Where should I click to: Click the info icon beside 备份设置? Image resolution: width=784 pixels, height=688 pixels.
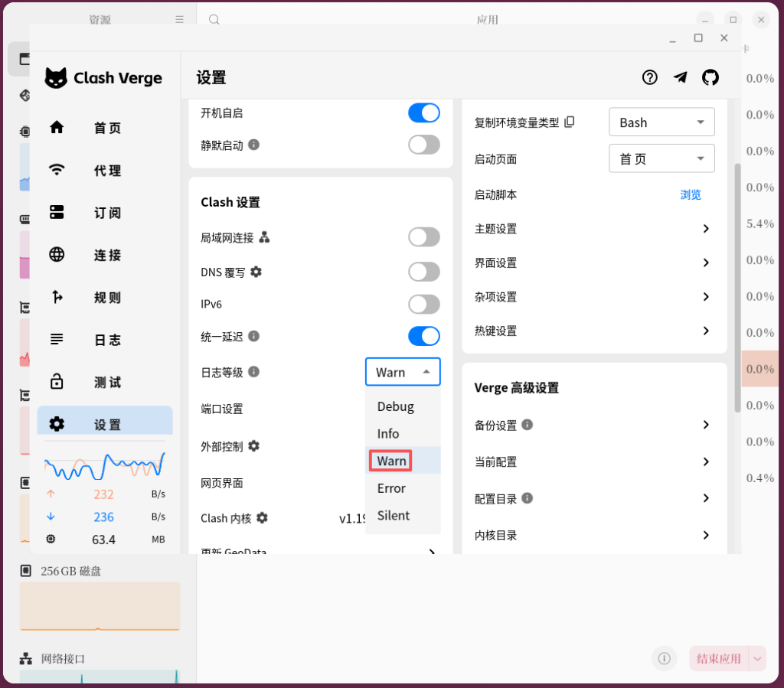[x=527, y=425]
